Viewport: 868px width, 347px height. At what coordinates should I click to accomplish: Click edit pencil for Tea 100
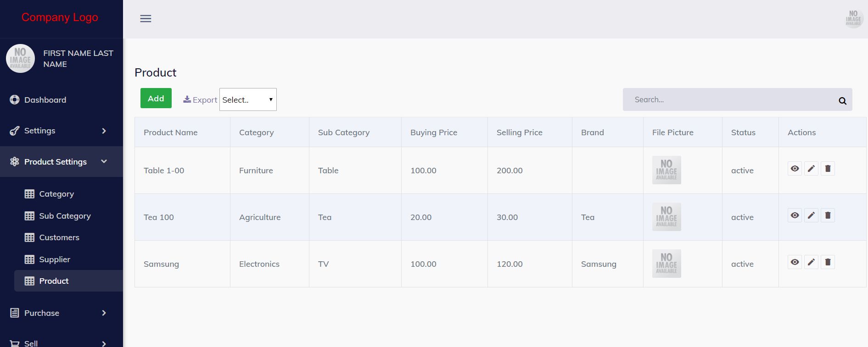coord(811,215)
